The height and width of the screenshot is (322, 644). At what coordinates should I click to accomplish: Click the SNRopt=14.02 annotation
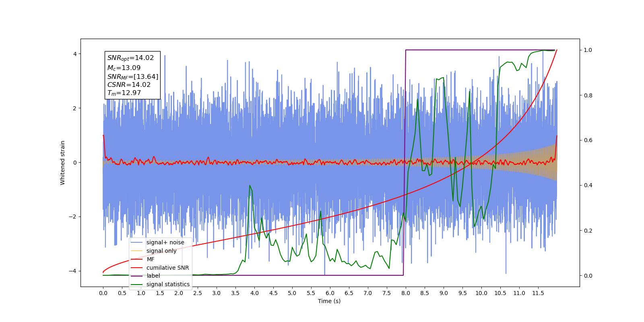tap(130, 58)
